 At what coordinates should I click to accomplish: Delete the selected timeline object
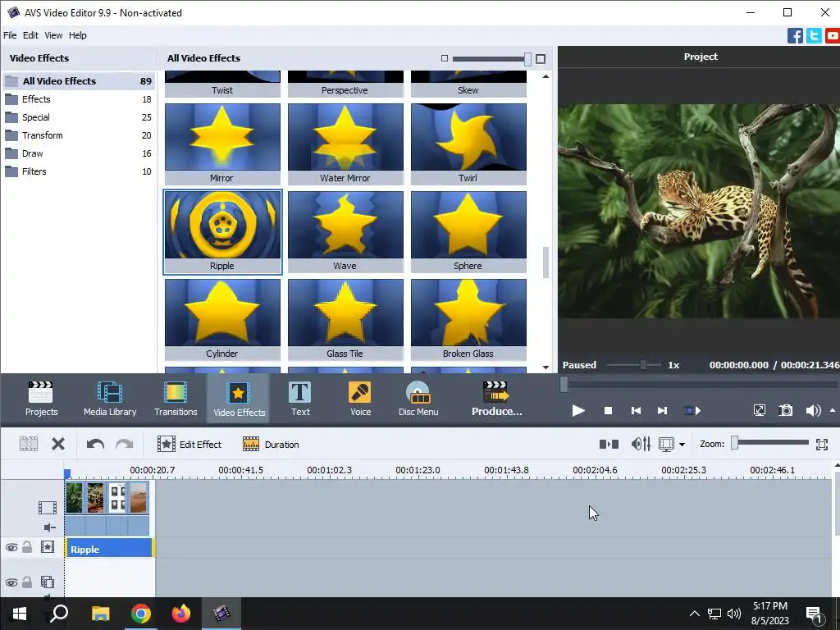click(58, 444)
